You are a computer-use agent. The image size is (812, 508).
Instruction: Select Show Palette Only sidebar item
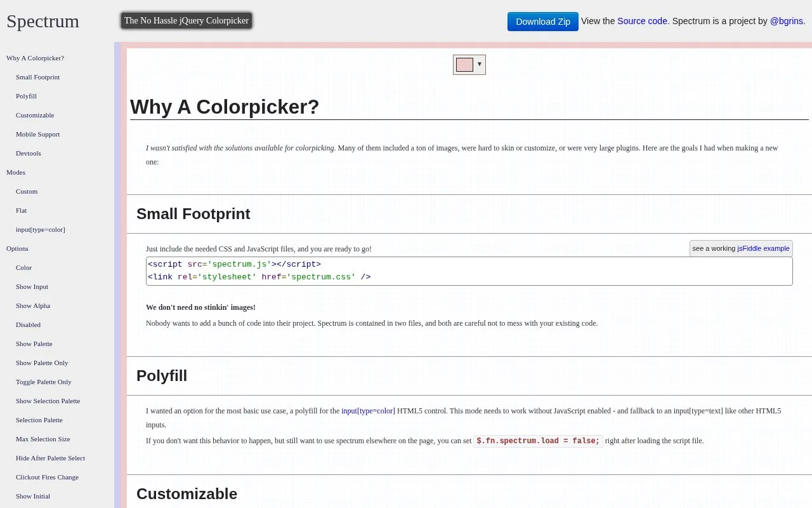[42, 363]
